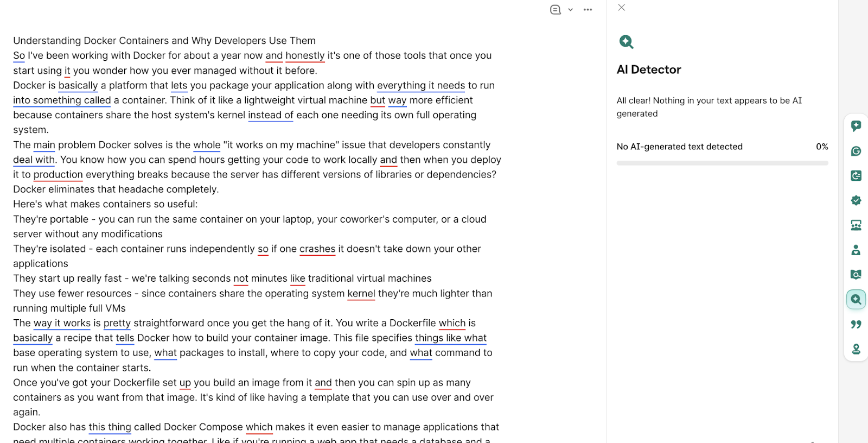Click the underlined phrase "this thing"
This screenshot has width=868, height=443.
(x=110, y=427)
